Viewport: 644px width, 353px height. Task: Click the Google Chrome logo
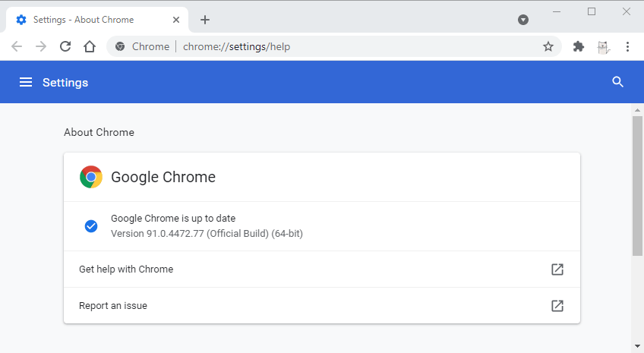(x=91, y=177)
